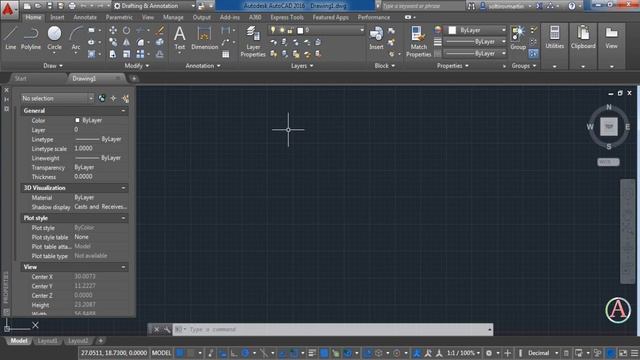Expand the Annotation panel dropdown
Screen dimensions: 640x360
pos(203,66)
